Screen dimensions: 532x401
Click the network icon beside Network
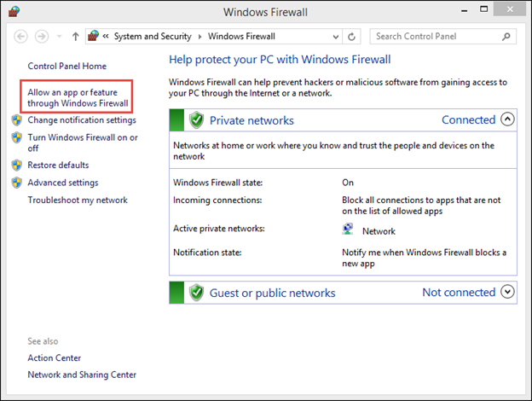348,230
